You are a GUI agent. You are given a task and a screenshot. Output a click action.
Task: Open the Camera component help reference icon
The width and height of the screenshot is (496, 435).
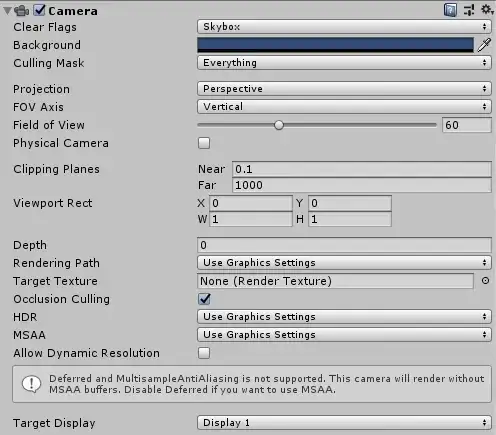pyautogui.click(x=450, y=10)
